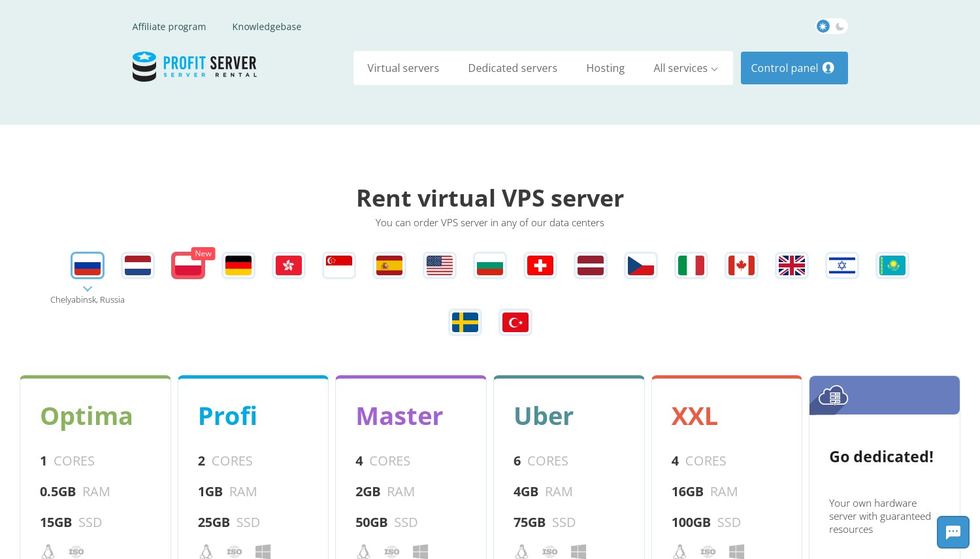Click the Optima plan title
980x559 pixels.
click(86, 416)
